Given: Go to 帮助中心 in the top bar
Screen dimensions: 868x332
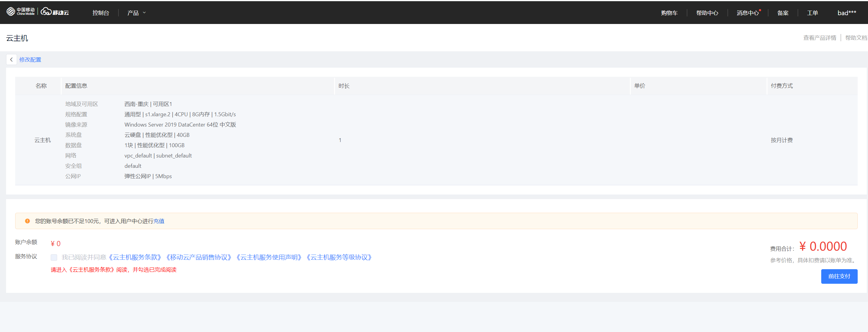Looking at the screenshot, I should pyautogui.click(x=707, y=13).
